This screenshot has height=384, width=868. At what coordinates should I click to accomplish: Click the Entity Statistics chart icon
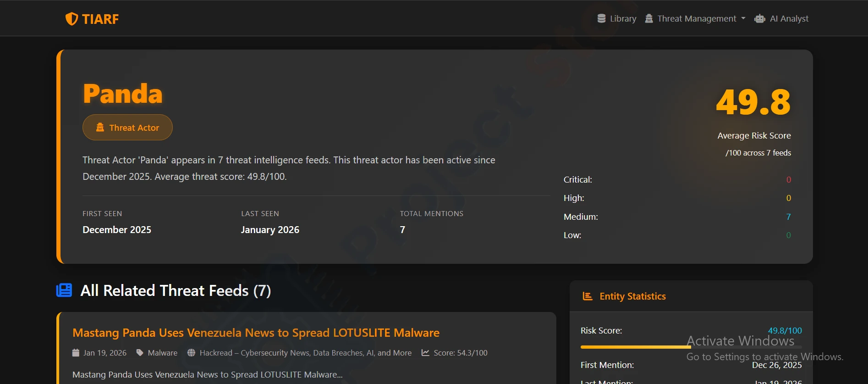587,296
